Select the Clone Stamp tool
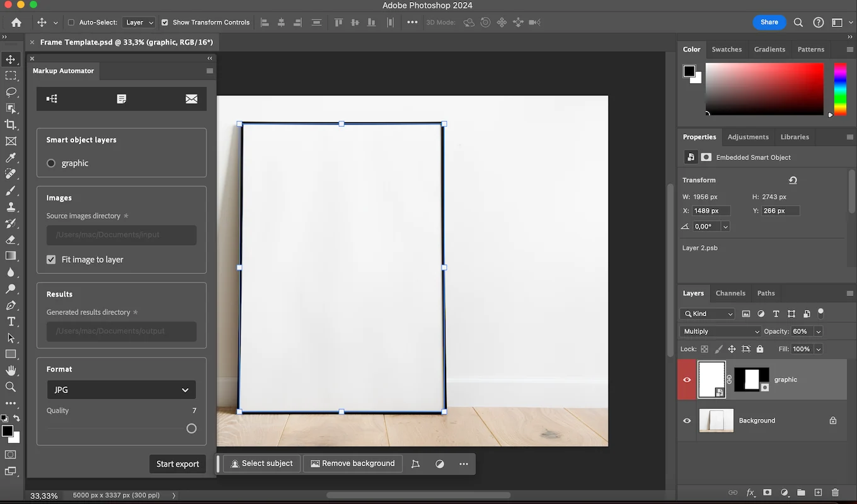Image resolution: width=857 pixels, height=504 pixels. [x=11, y=207]
